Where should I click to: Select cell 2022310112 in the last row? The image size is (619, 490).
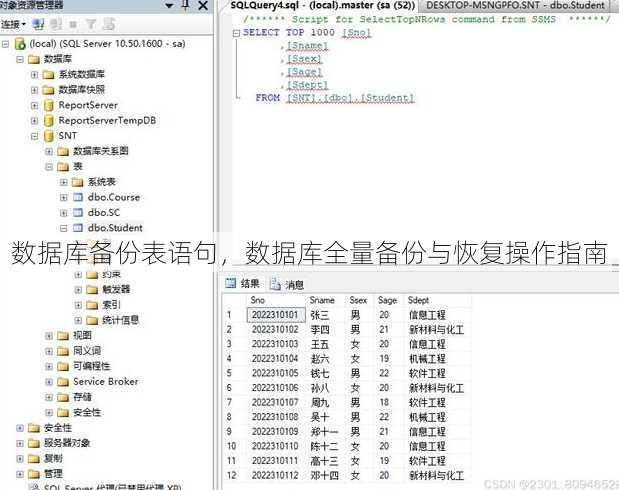click(276, 475)
